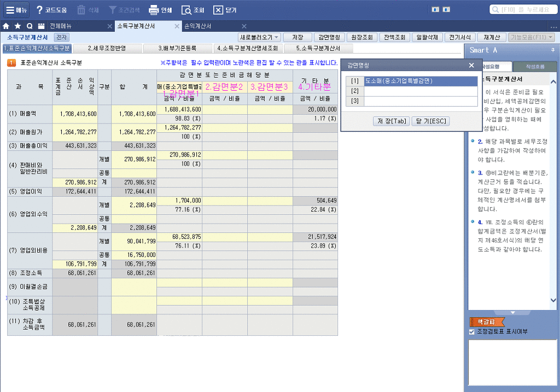Click 감면분1 매출액 1,688,413,600 cell
560x392 pixels.
click(x=179, y=109)
